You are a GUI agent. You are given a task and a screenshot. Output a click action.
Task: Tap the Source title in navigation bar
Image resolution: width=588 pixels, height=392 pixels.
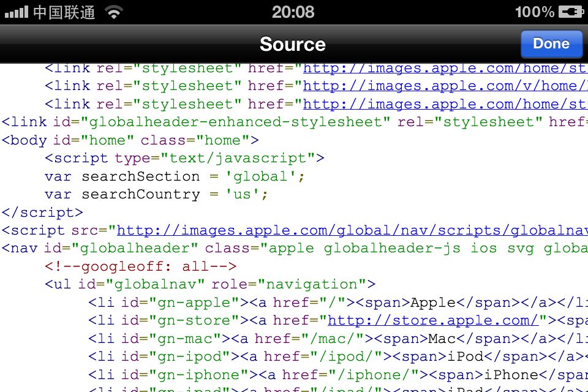coord(293,44)
